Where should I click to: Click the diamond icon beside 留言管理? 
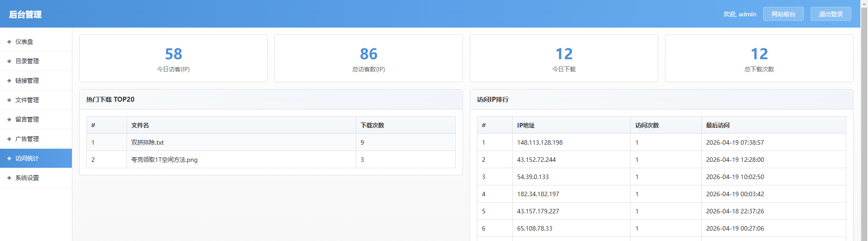click(9, 120)
